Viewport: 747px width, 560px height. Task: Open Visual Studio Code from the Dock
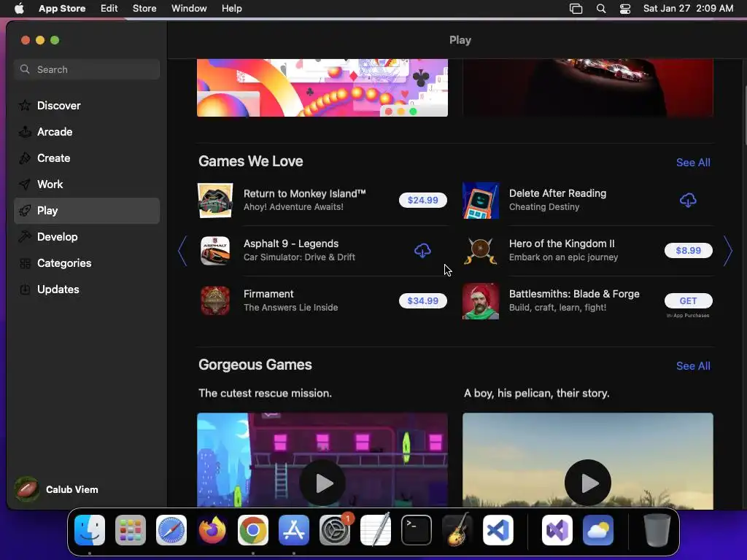[498, 530]
